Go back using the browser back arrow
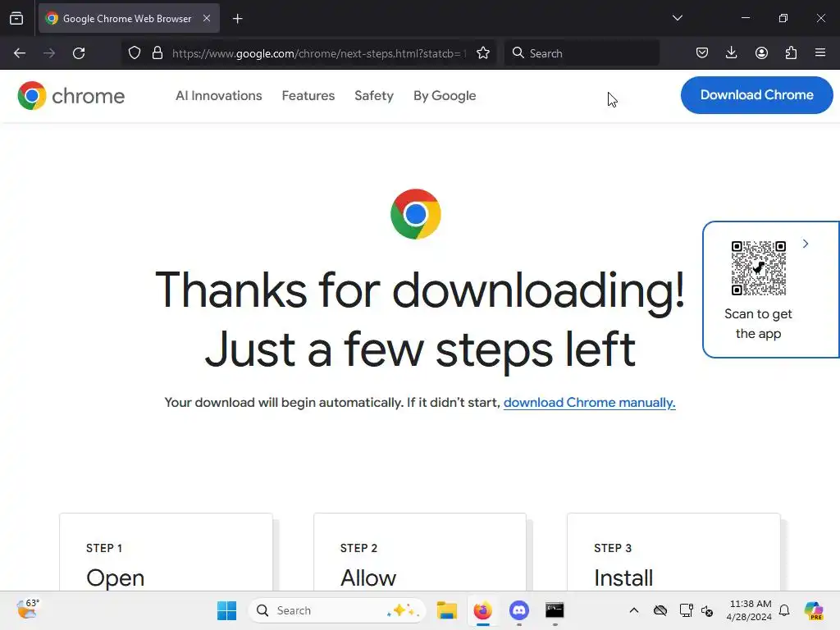Image resolution: width=840 pixels, height=630 pixels. click(20, 53)
